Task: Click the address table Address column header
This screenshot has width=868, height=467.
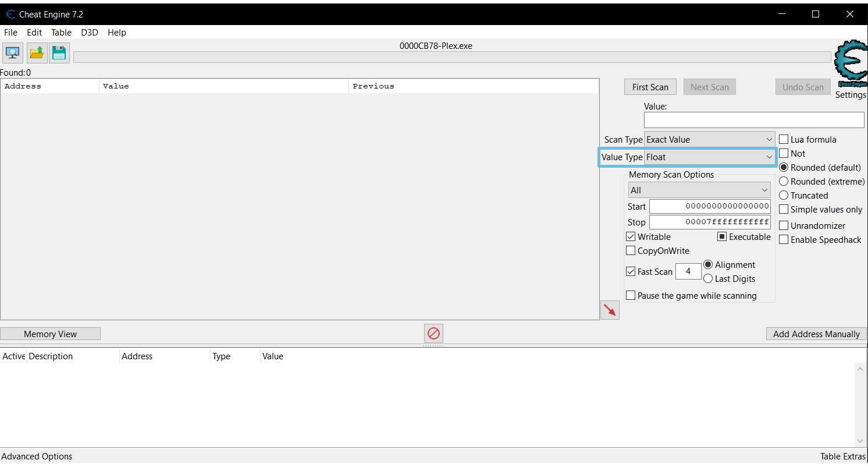Action: [x=165, y=356]
